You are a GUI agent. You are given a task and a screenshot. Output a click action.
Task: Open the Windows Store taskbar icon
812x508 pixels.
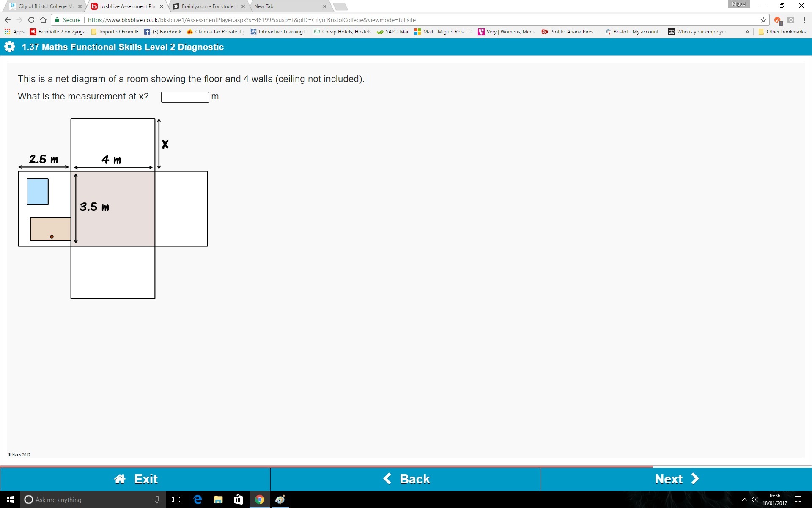tap(239, 500)
